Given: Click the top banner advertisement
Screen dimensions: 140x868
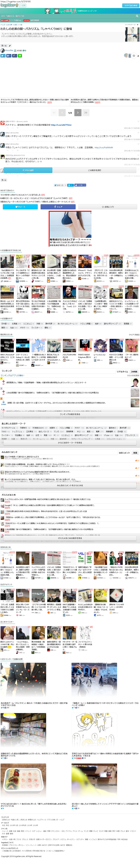Looking at the screenshot, I should tap(70, 11).
